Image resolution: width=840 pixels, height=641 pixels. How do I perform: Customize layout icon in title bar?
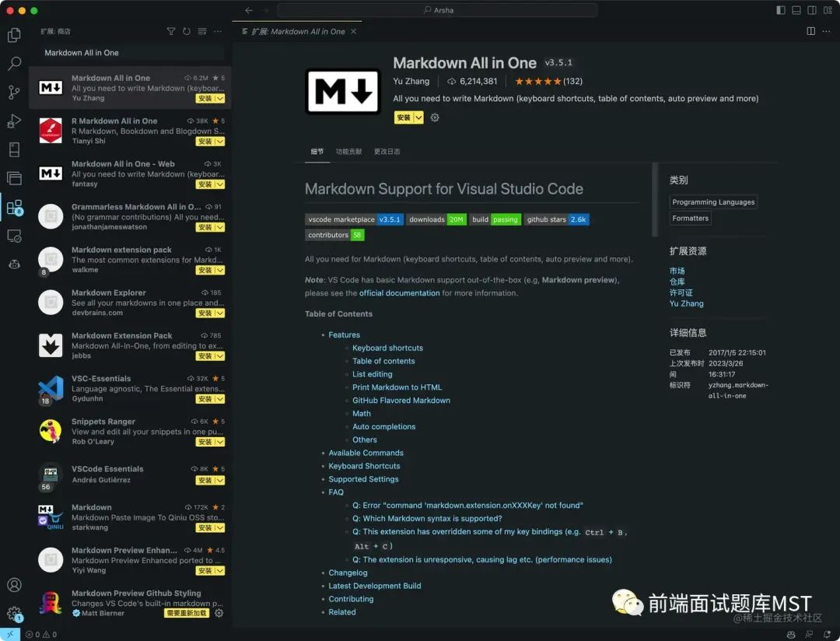[828, 10]
